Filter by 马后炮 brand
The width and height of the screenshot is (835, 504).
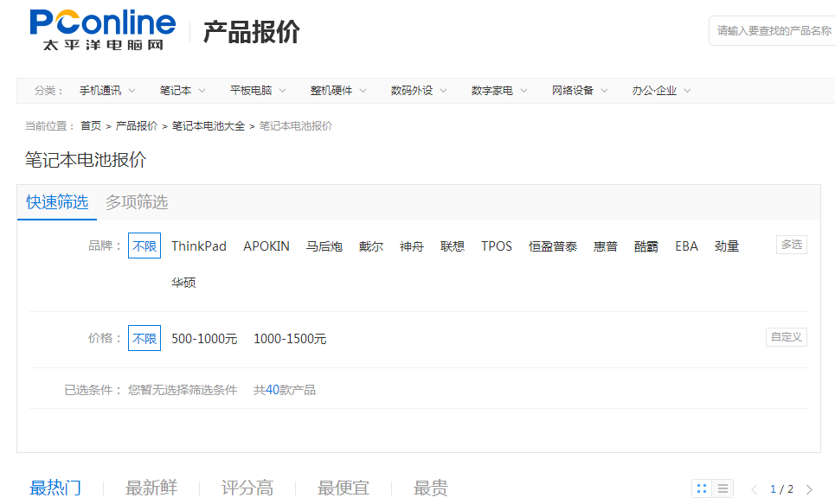point(324,246)
